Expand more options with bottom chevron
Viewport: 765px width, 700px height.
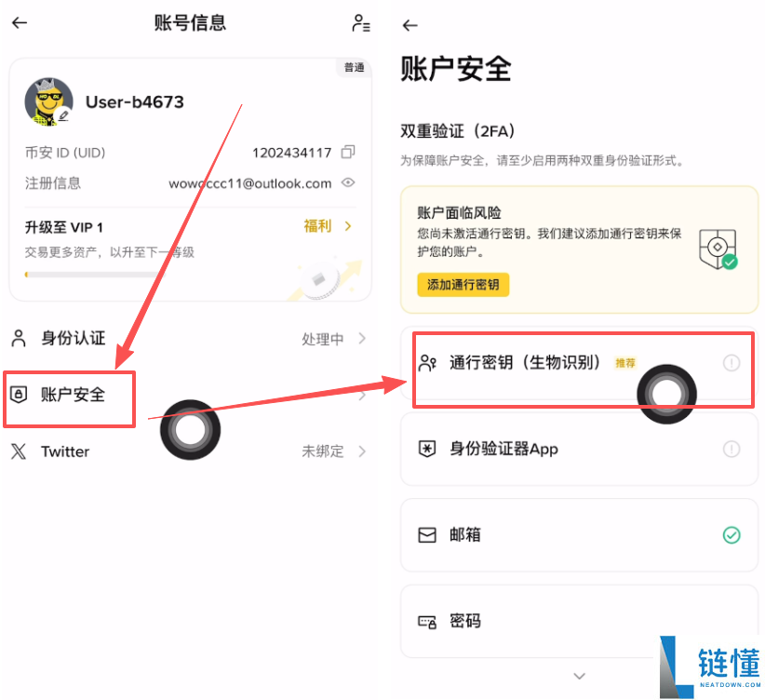579,676
